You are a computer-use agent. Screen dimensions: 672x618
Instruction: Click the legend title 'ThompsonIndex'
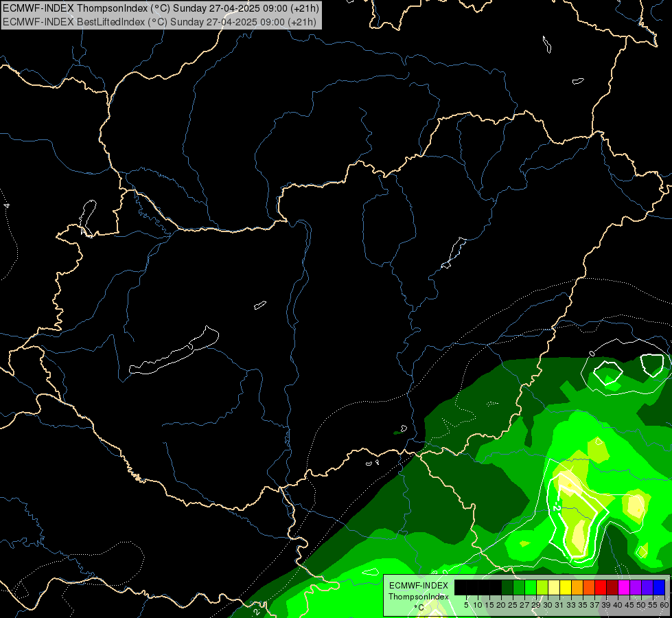(419, 597)
